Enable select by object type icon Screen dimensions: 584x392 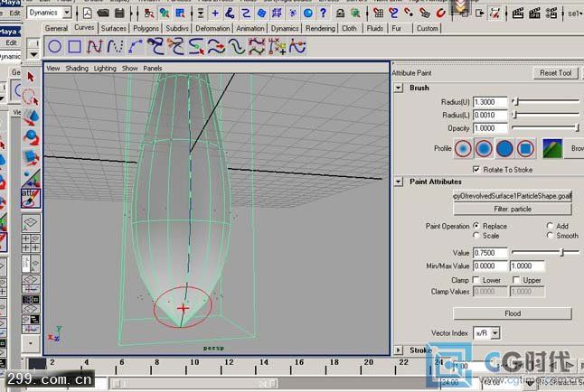165,14
